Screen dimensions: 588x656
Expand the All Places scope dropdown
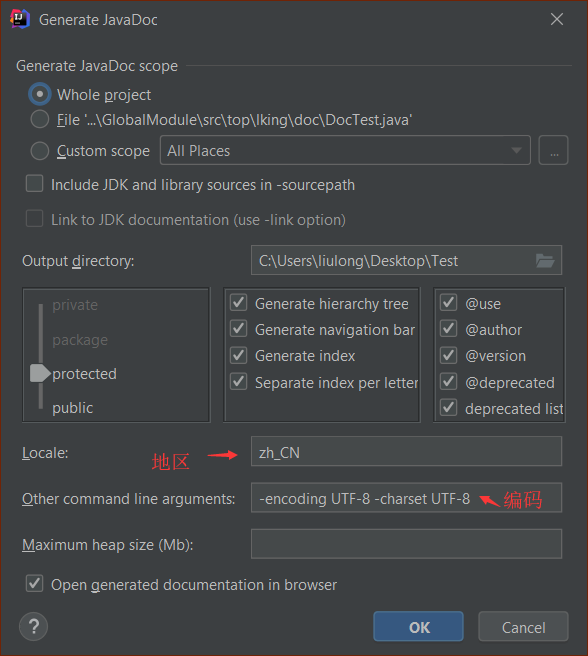(345, 150)
